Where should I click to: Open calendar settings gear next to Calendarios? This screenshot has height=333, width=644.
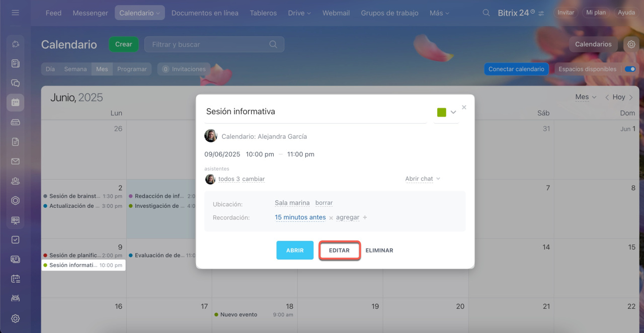tap(631, 44)
